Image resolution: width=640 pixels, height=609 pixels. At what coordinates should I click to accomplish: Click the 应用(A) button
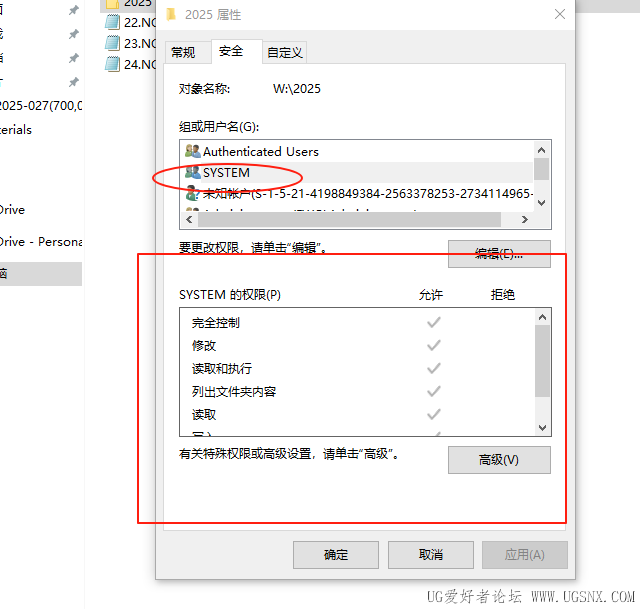pos(525,555)
